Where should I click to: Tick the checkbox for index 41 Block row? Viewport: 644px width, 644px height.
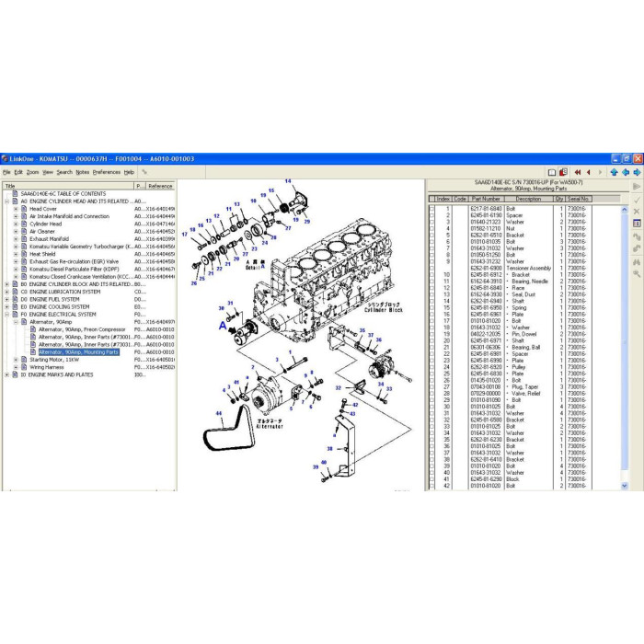pos(431,479)
